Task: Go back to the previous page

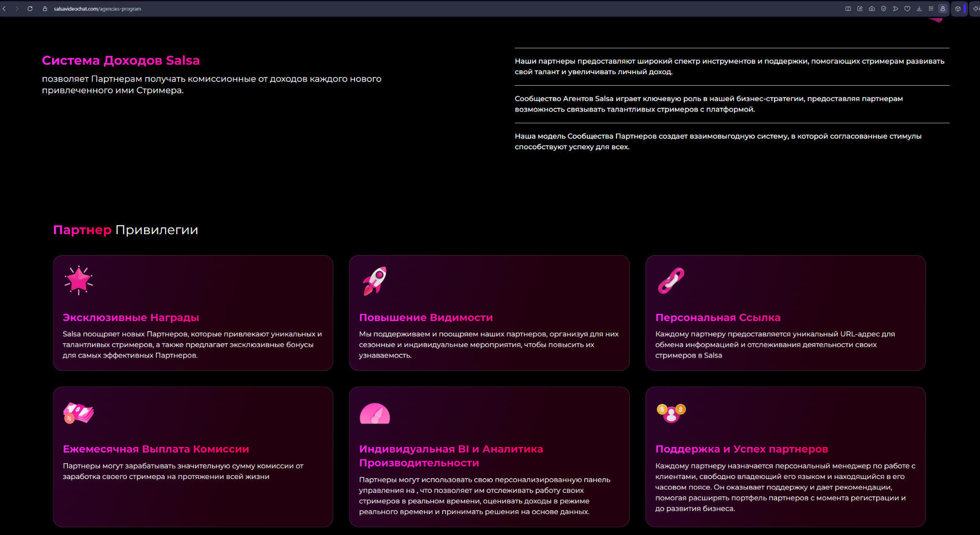Action: click(4, 9)
